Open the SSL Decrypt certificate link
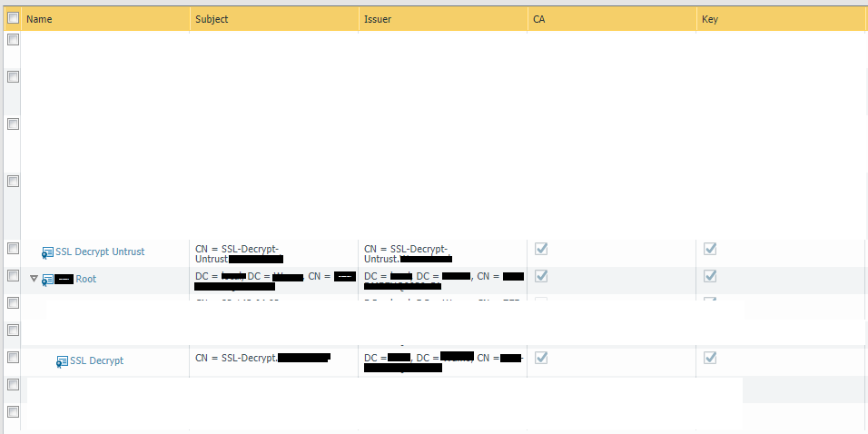This screenshot has width=868, height=434. [x=97, y=360]
